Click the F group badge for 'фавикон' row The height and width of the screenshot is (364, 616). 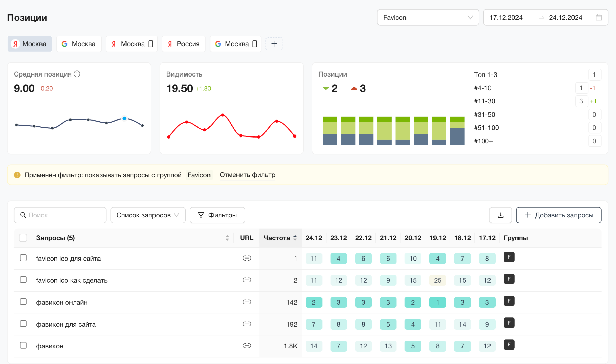pyautogui.click(x=509, y=345)
